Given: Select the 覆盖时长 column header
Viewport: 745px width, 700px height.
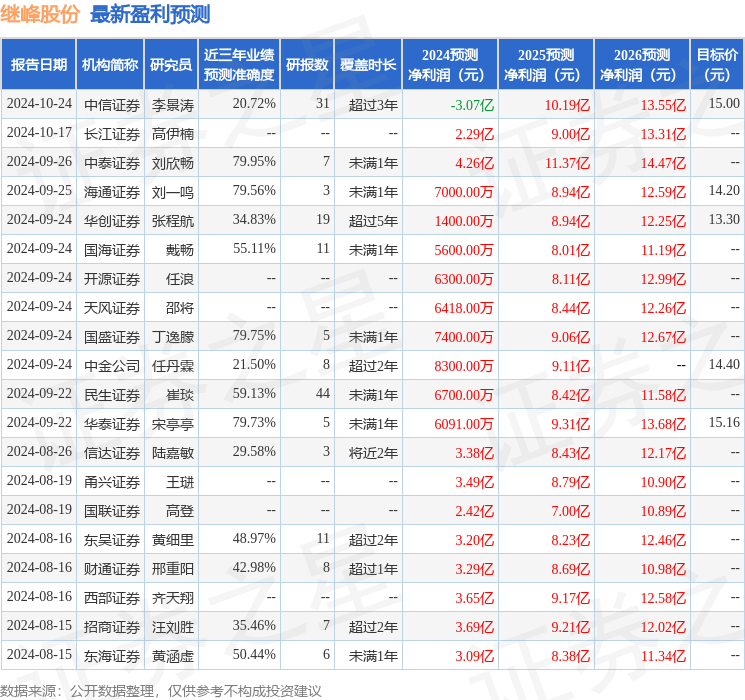Looking at the screenshot, I should [368, 65].
